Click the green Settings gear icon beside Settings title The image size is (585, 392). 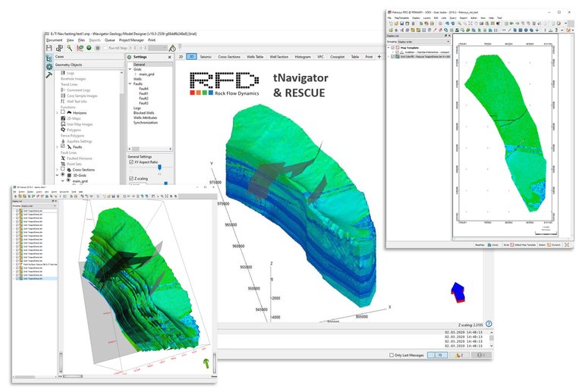(x=130, y=57)
